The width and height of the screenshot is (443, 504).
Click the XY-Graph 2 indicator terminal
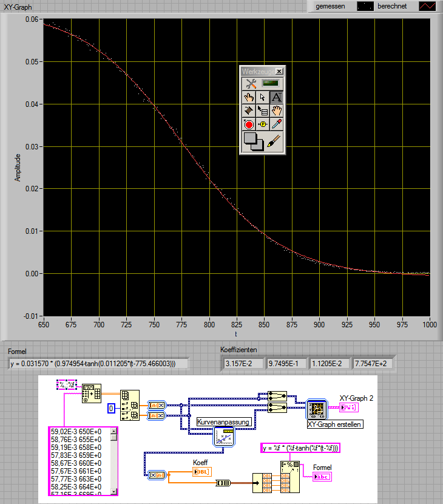349,407
